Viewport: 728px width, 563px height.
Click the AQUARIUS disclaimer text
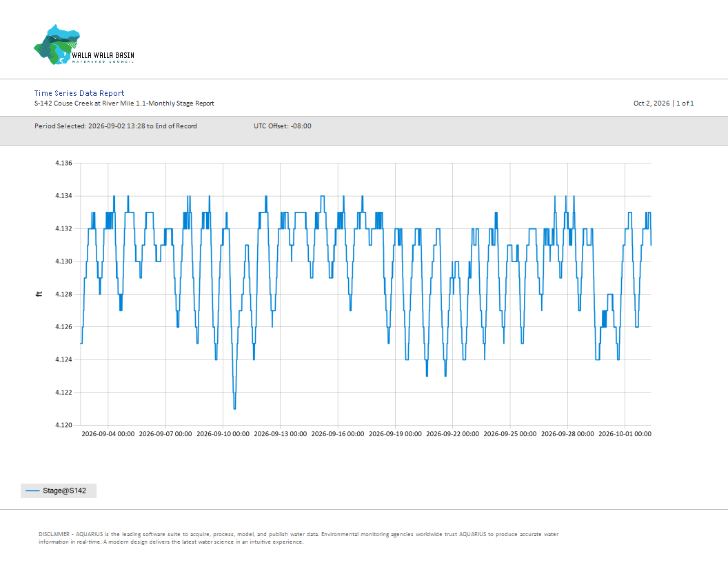click(299, 538)
